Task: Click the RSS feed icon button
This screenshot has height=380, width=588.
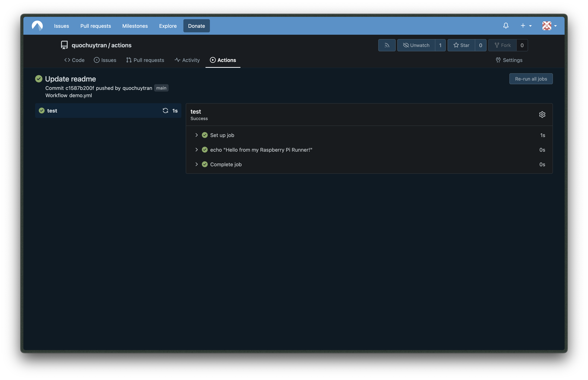Action: click(387, 45)
